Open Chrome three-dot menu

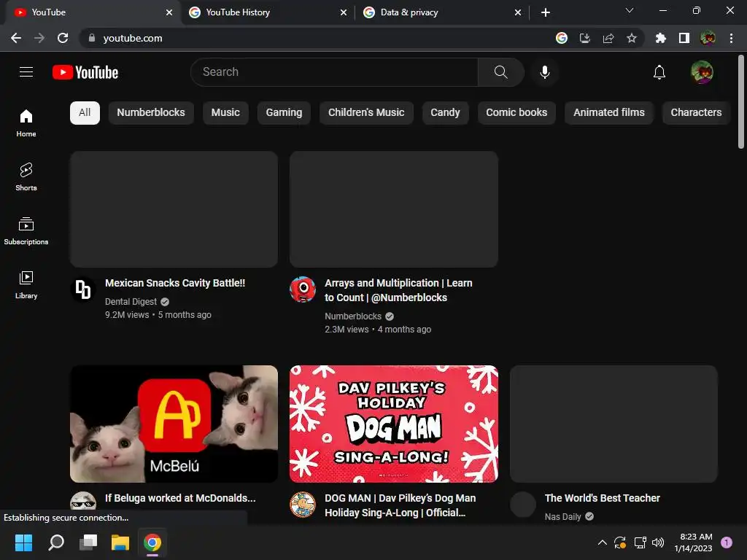(x=731, y=38)
